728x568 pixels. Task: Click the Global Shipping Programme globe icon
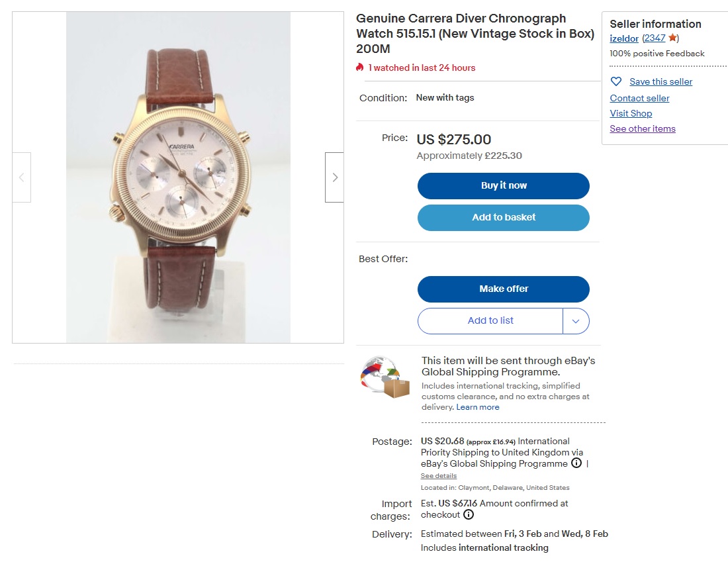point(385,378)
